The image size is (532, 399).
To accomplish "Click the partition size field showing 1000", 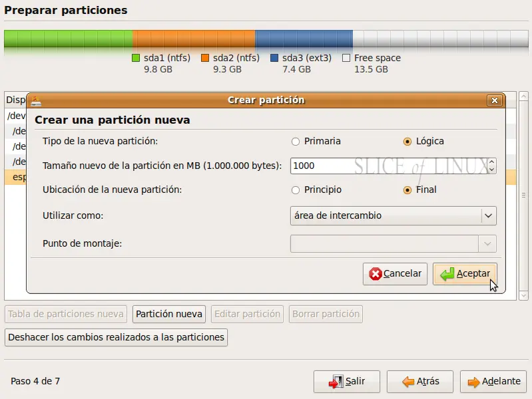I will click(x=389, y=166).
